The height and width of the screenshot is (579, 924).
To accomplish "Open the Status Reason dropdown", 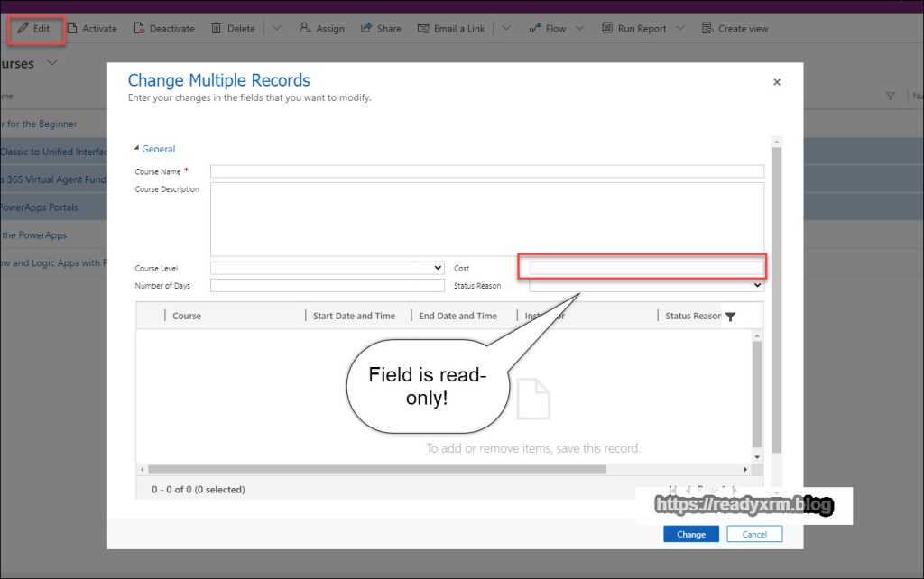I will (x=646, y=285).
